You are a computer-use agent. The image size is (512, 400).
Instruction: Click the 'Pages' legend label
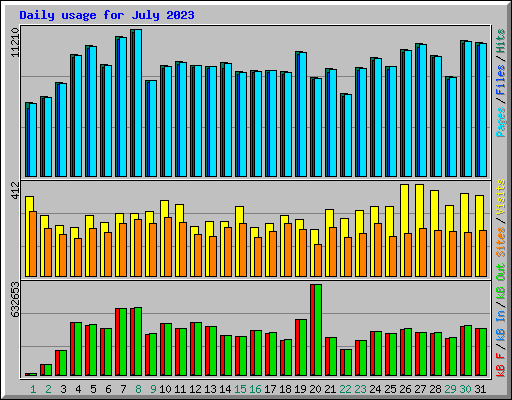click(501, 122)
